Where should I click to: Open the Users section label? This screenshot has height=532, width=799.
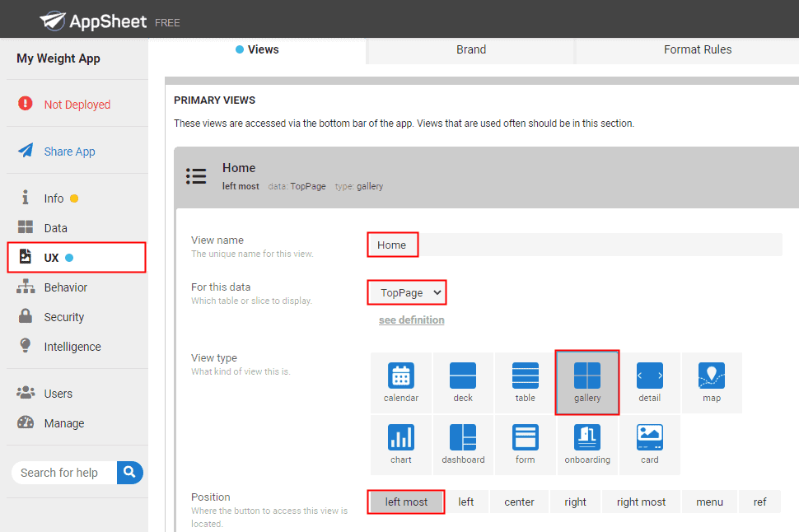point(58,394)
